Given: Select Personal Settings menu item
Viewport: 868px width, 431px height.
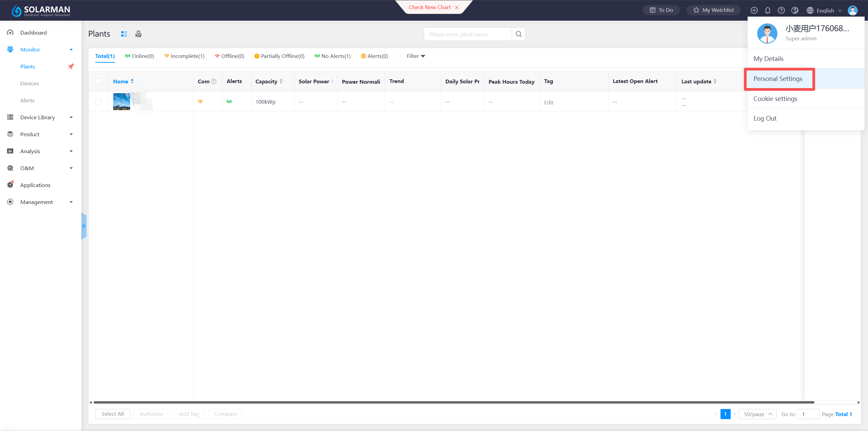Looking at the screenshot, I should (778, 79).
